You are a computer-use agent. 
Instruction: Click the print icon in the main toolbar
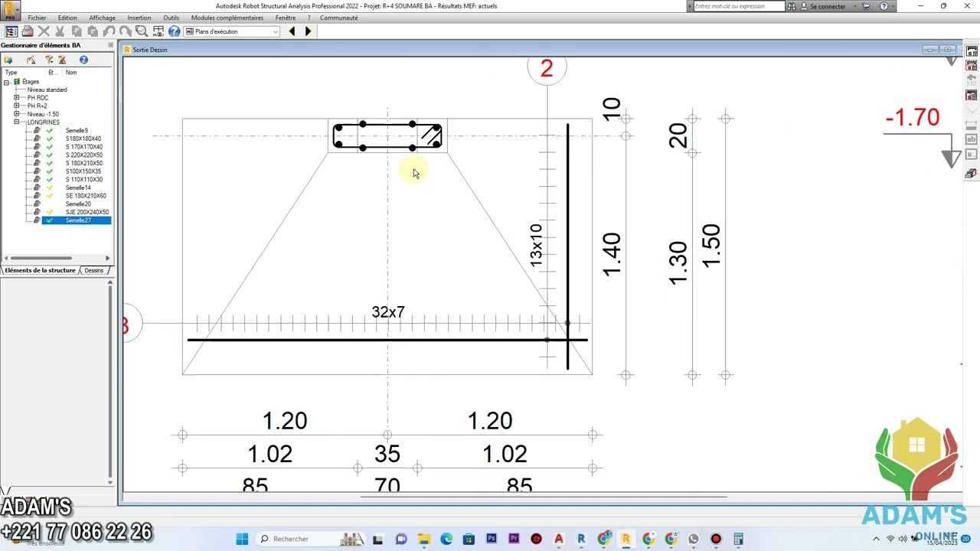28,31
